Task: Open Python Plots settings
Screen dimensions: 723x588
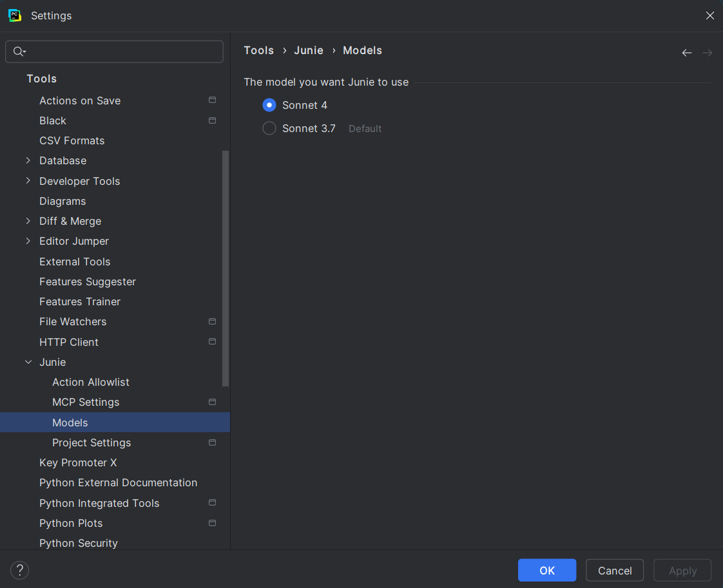Action: 71,524
